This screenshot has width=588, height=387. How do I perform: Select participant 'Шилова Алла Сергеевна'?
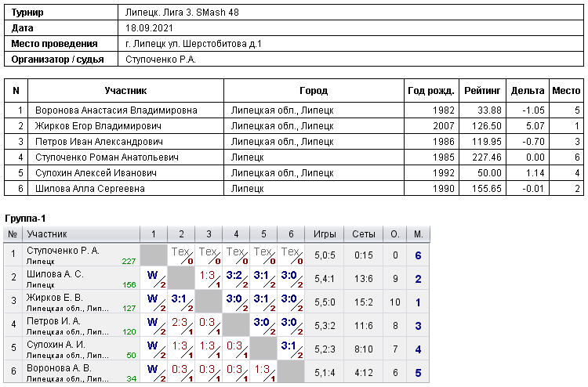90,189
